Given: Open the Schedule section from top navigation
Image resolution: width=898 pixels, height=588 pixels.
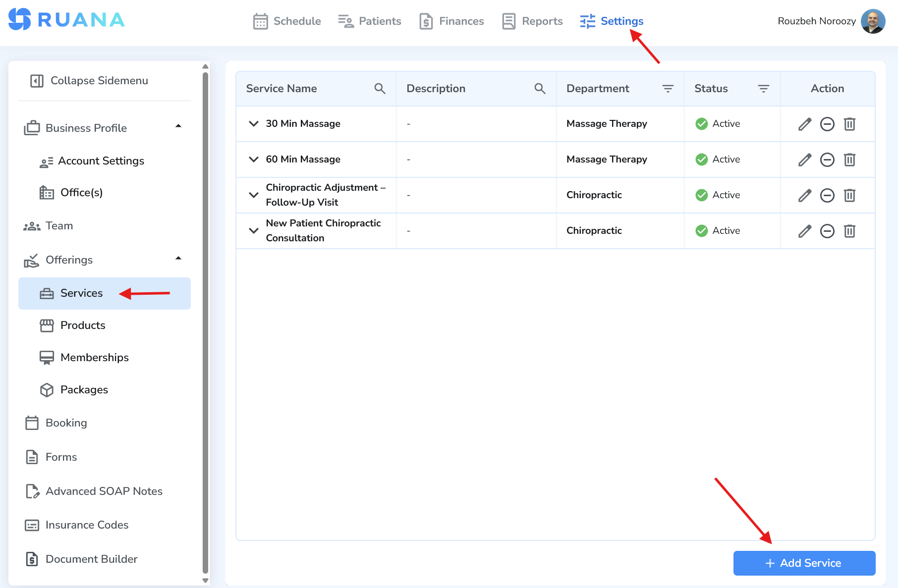Looking at the screenshot, I should [x=286, y=21].
